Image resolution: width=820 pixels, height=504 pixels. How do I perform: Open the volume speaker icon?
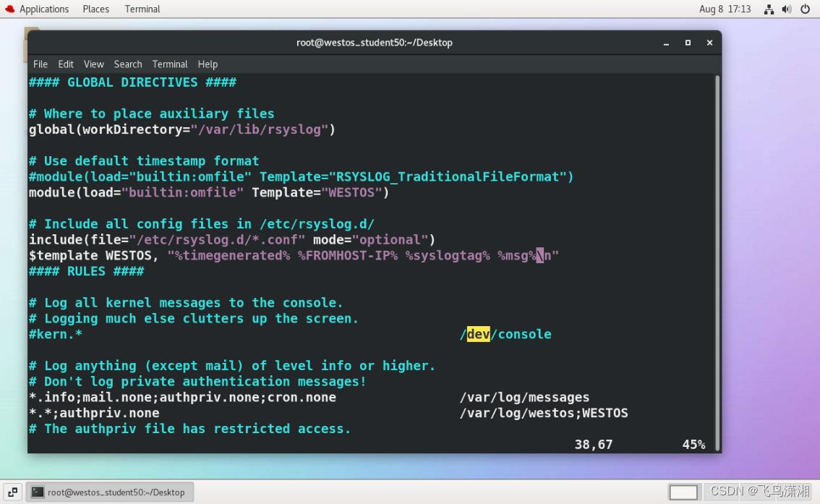click(x=787, y=9)
